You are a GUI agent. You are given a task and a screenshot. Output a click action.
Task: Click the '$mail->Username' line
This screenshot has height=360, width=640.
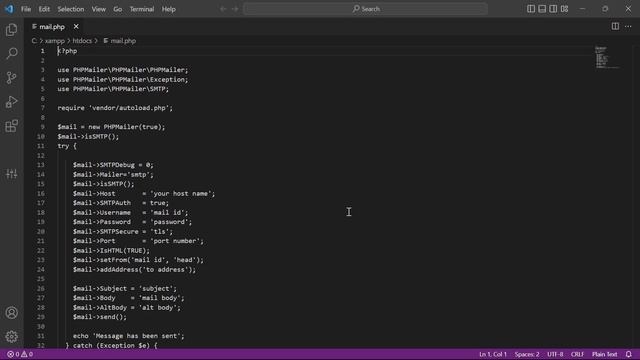(131, 213)
